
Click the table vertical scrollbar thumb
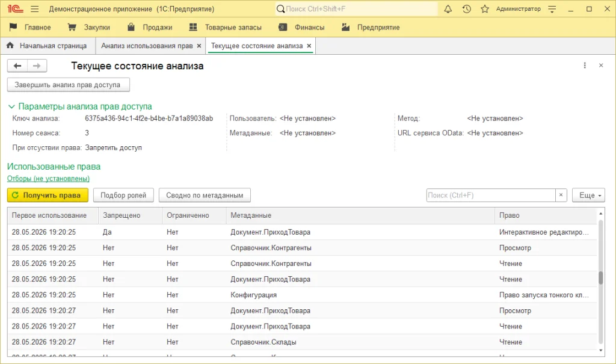[601, 277]
